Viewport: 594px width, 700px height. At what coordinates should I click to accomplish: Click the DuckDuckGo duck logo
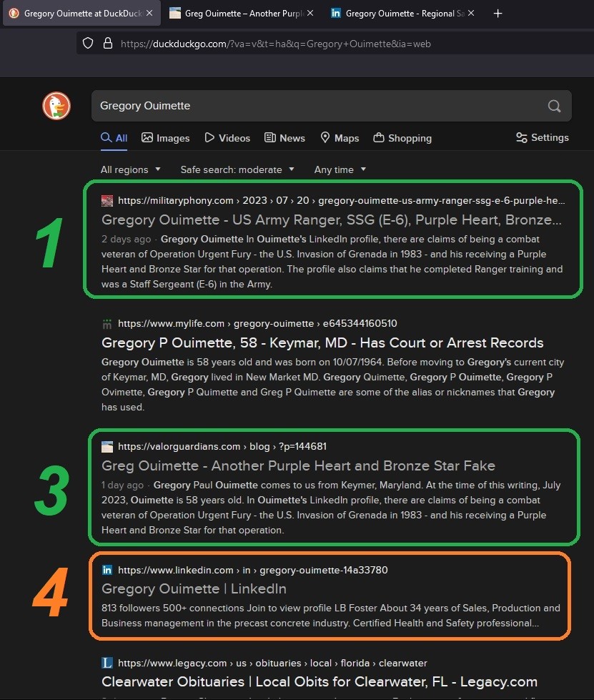point(56,106)
